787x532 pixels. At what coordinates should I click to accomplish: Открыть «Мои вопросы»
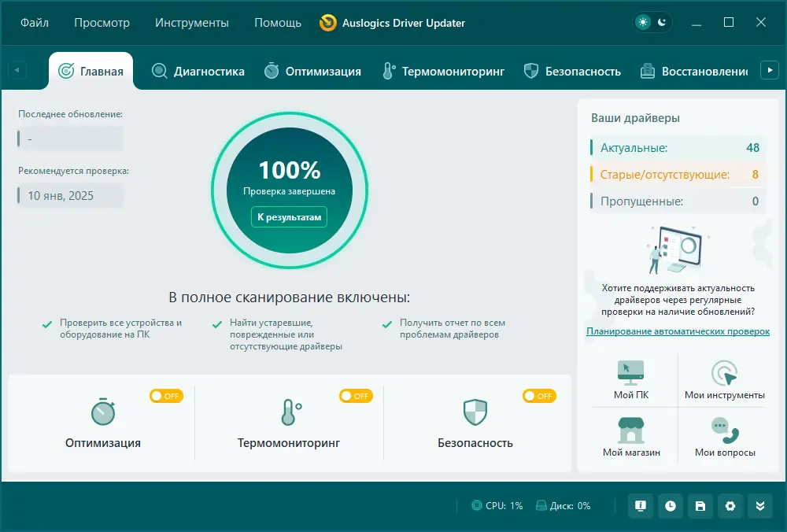coord(725,438)
